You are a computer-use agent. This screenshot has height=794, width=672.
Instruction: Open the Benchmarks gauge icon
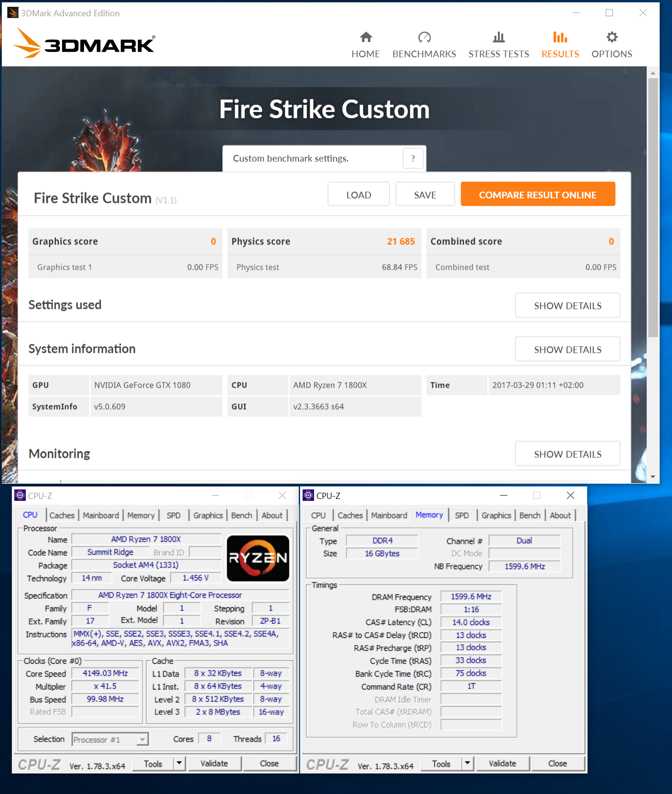point(424,37)
